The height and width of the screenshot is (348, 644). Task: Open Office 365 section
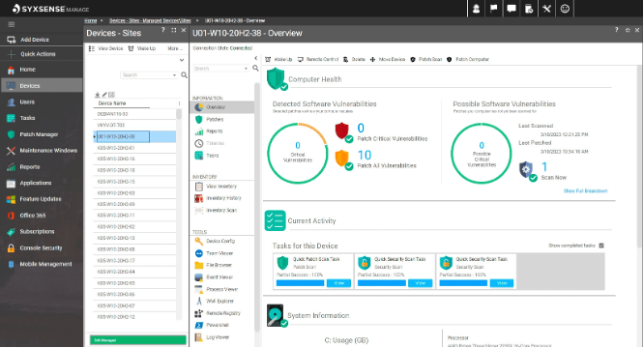33,215
